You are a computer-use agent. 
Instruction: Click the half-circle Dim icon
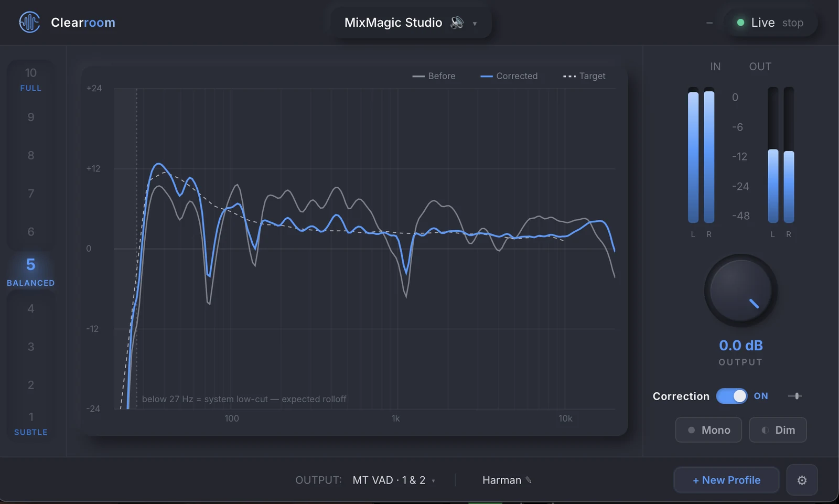765,430
